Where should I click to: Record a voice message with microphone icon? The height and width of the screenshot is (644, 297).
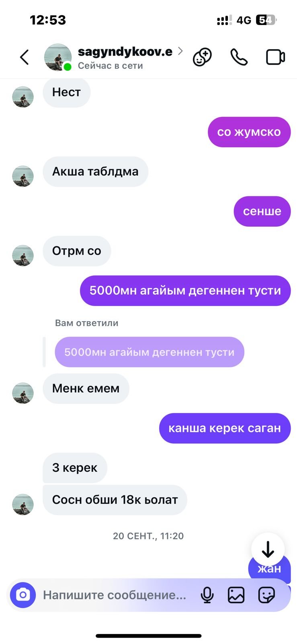pyautogui.click(x=207, y=595)
